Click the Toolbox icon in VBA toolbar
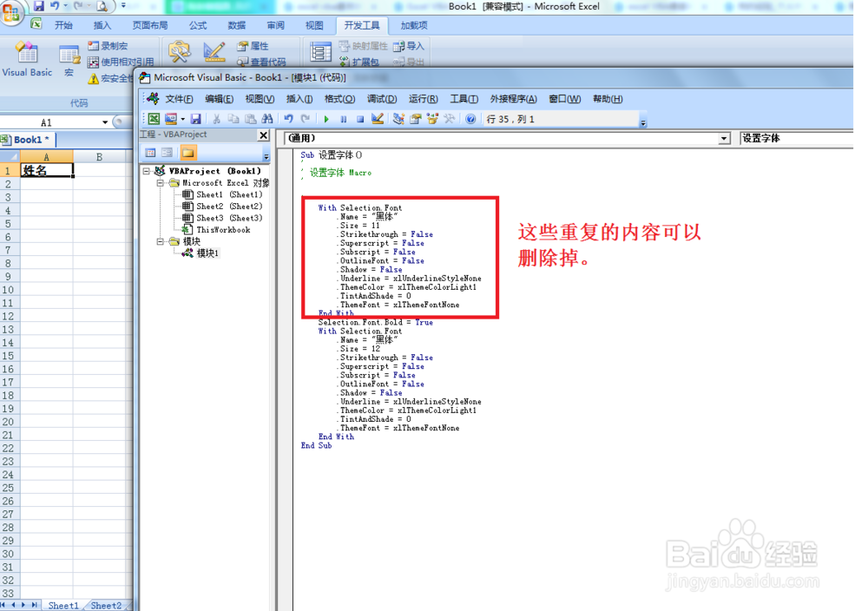Screen dimensions: 868x611 pos(449,119)
